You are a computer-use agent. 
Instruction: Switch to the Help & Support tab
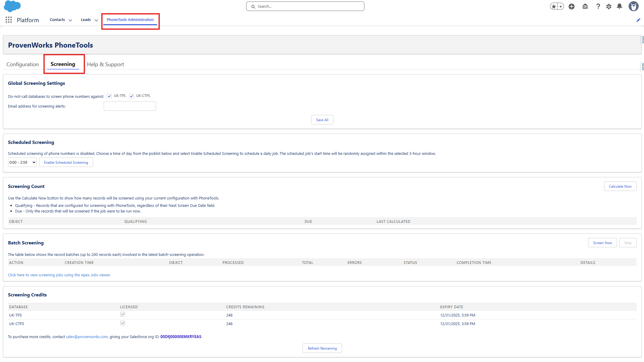106,64
